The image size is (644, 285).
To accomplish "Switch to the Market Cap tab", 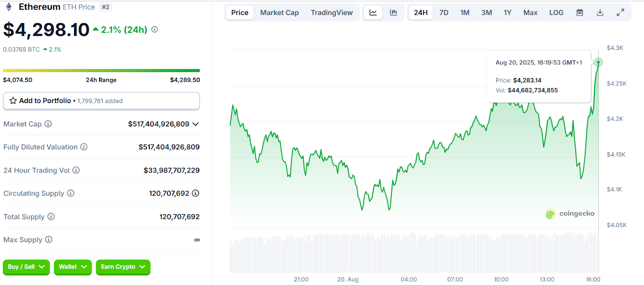I will (279, 12).
